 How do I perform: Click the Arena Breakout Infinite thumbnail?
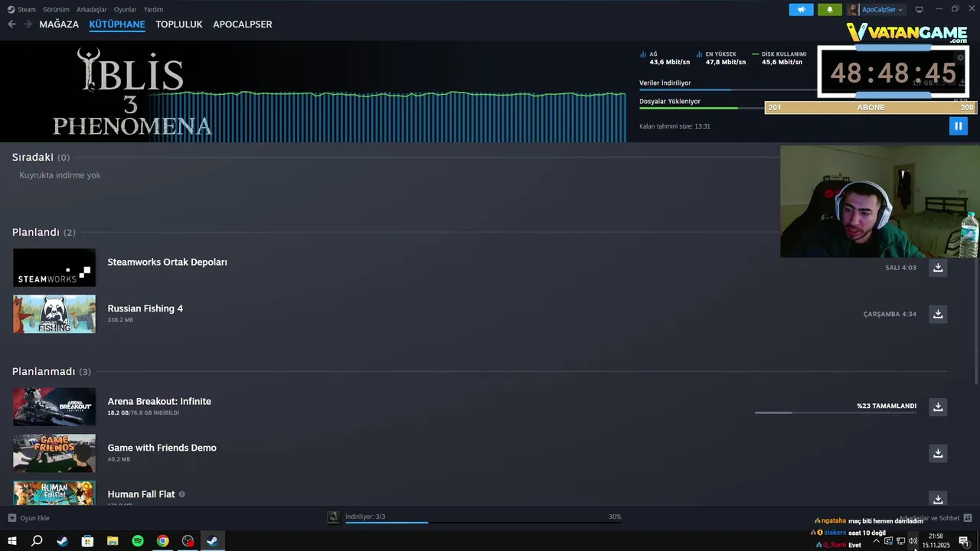[54, 406]
